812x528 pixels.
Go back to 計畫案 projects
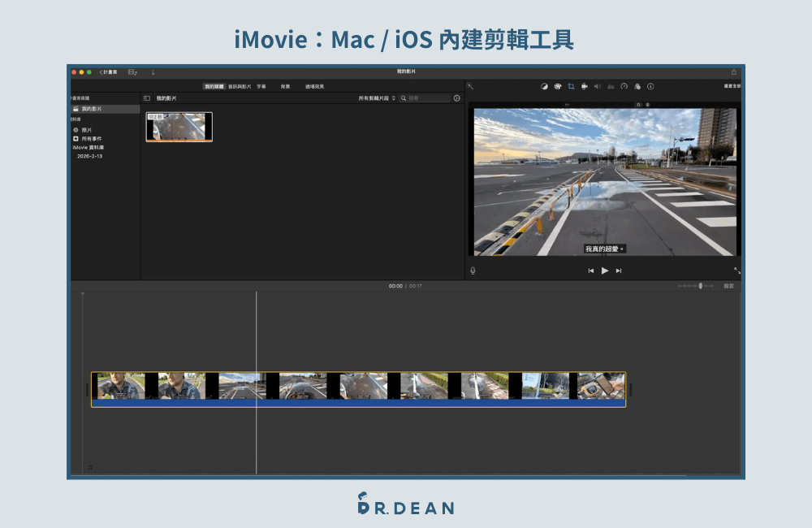108,72
